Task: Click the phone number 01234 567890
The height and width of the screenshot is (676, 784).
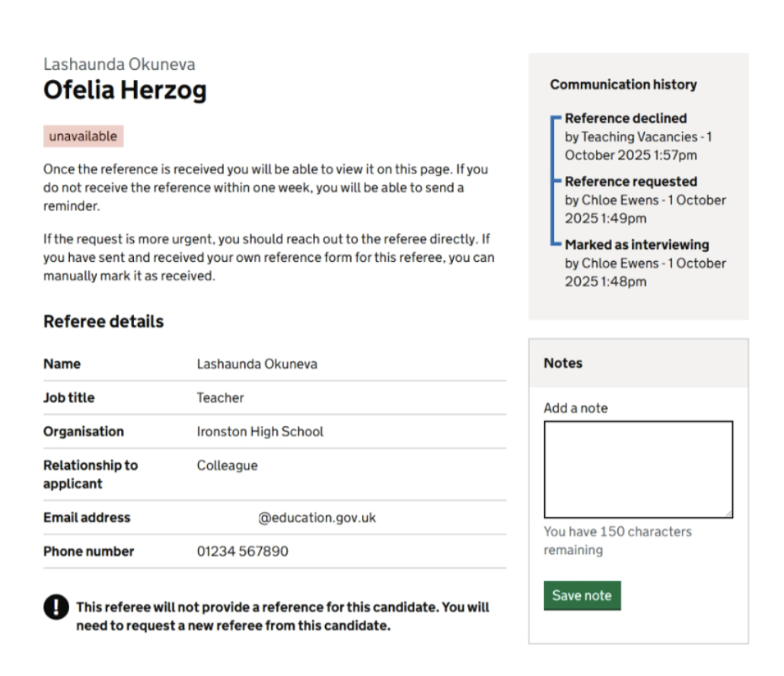Action: [242, 551]
